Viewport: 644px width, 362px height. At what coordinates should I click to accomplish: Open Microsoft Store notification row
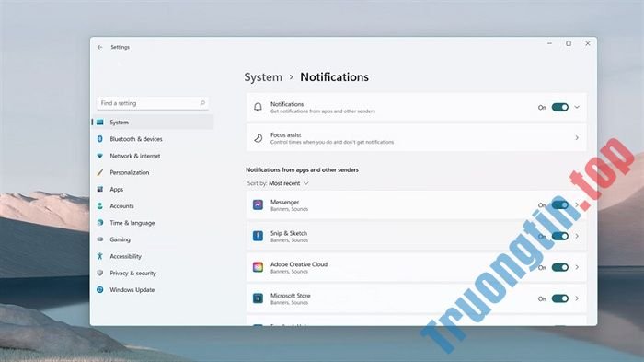click(416, 298)
